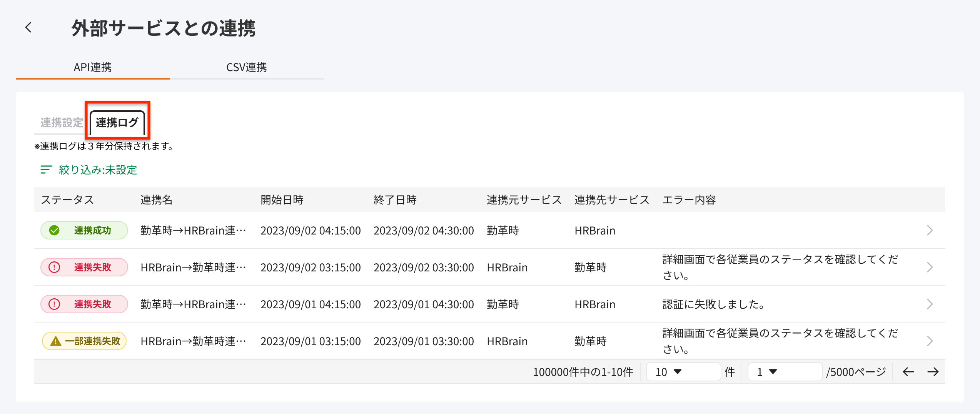The height and width of the screenshot is (414, 980).
Task: Click the filter icon next to 絞り込み
Action: pyautogui.click(x=46, y=170)
